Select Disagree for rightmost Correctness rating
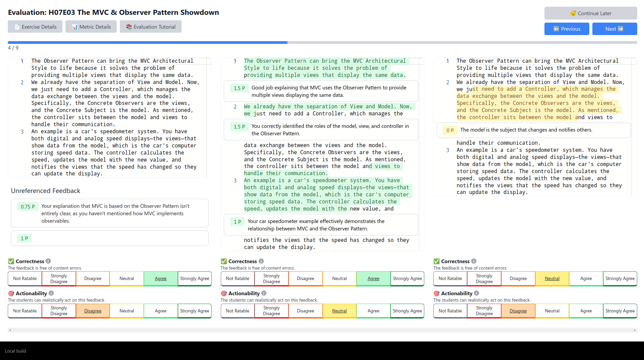The width and height of the screenshot is (644, 360). [518, 278]
